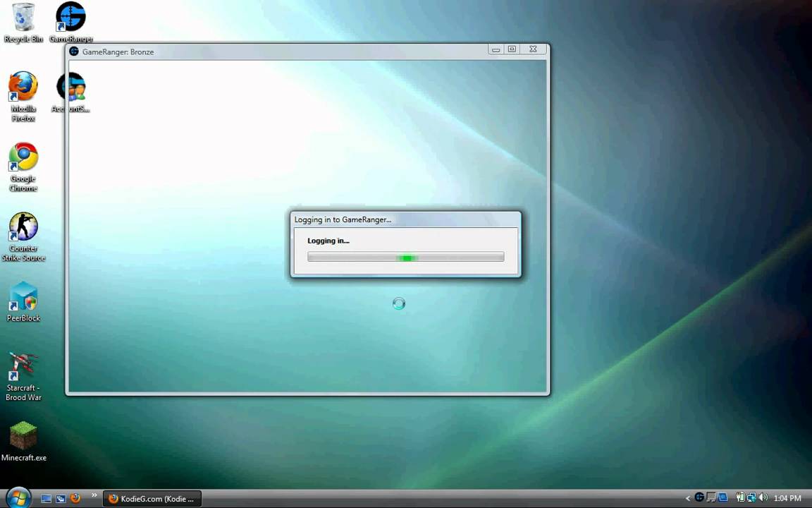Select the Mozilla Firefox desktop shortcut

23,97
